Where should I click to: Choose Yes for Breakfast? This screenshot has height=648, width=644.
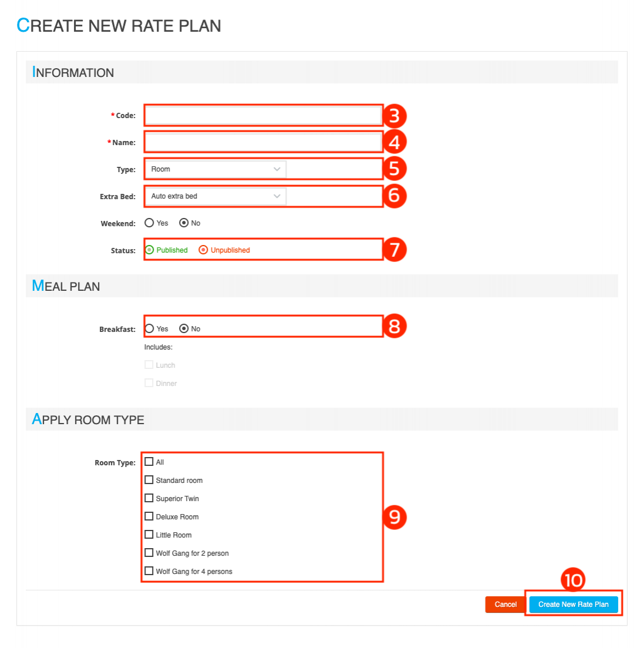(x=150, y=329)
